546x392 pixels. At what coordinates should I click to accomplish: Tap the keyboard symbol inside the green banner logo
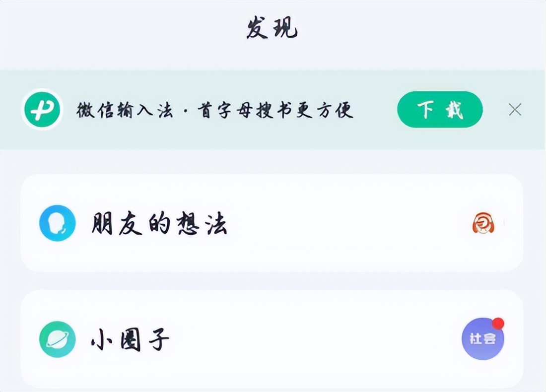[42, 108]
